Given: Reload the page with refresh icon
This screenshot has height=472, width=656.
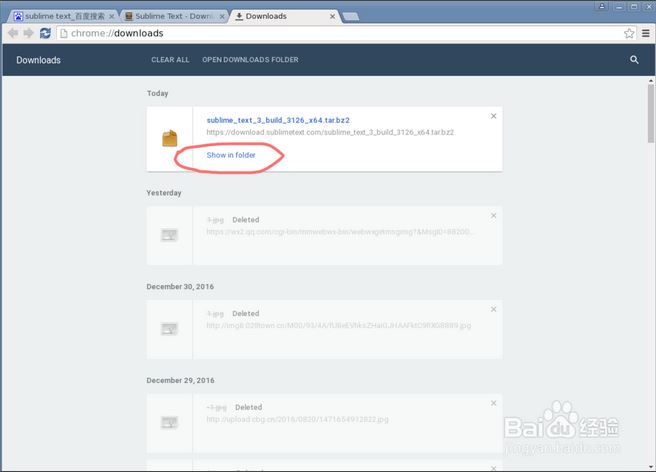Looking at the screenshot, I should (45, 33).
